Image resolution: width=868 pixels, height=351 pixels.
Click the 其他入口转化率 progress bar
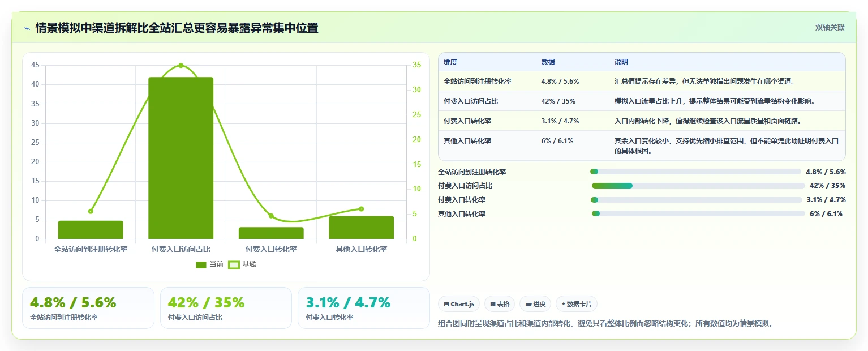pyautogui.click(x=698, y=213)
